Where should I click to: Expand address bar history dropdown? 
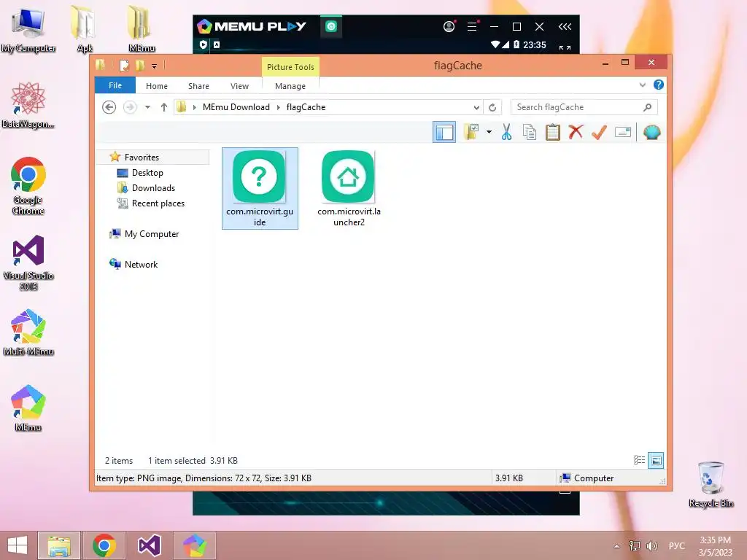click(x=476, y=108)
